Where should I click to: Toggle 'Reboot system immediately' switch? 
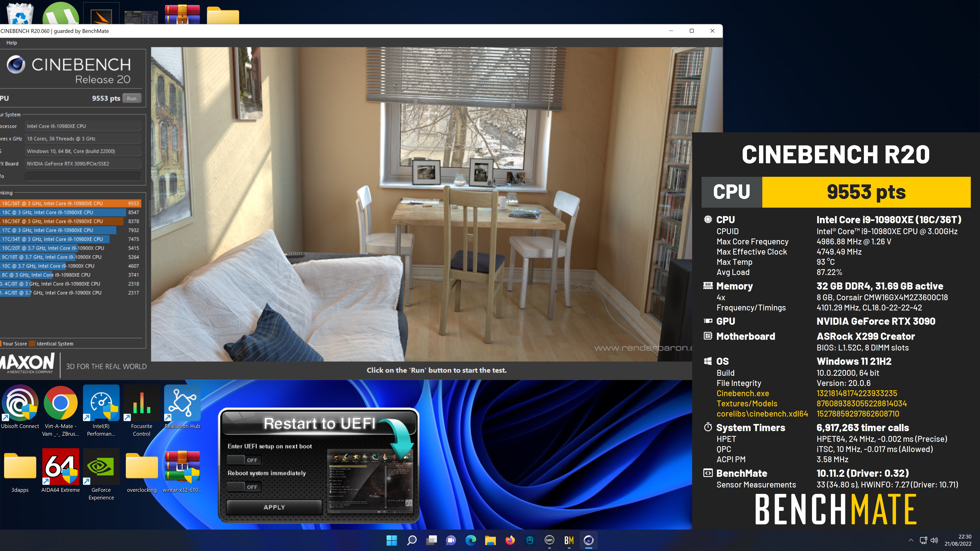244,486
